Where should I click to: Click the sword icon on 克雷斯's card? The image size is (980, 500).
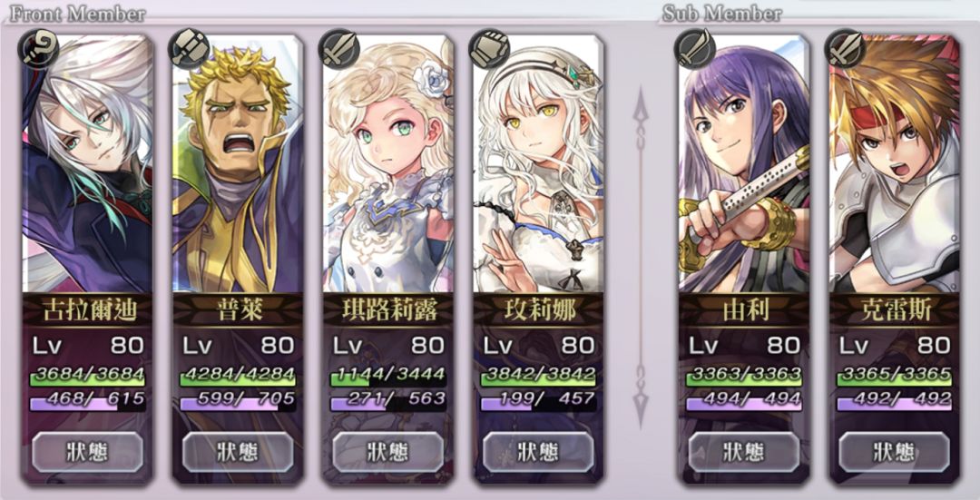(845, 48)
